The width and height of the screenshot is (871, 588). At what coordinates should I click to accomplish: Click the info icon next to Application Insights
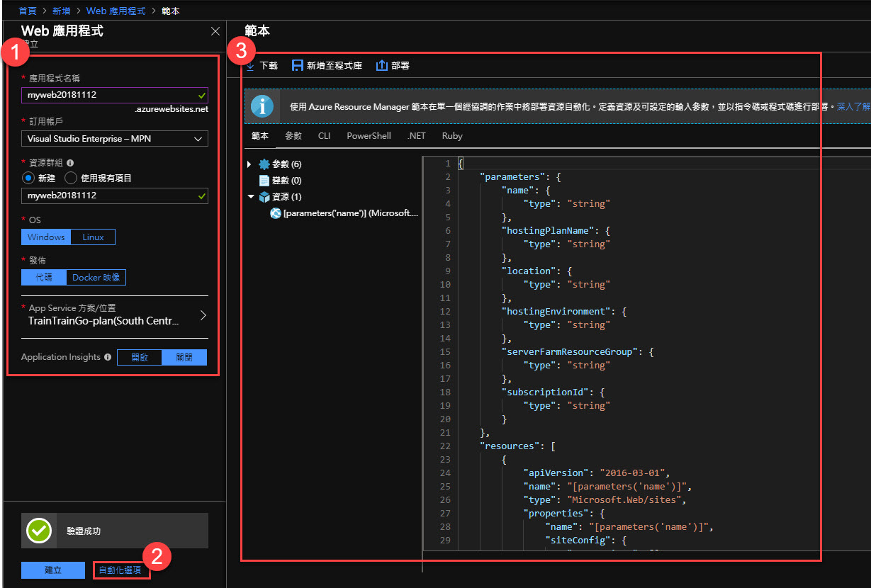(x=108, y=357)
